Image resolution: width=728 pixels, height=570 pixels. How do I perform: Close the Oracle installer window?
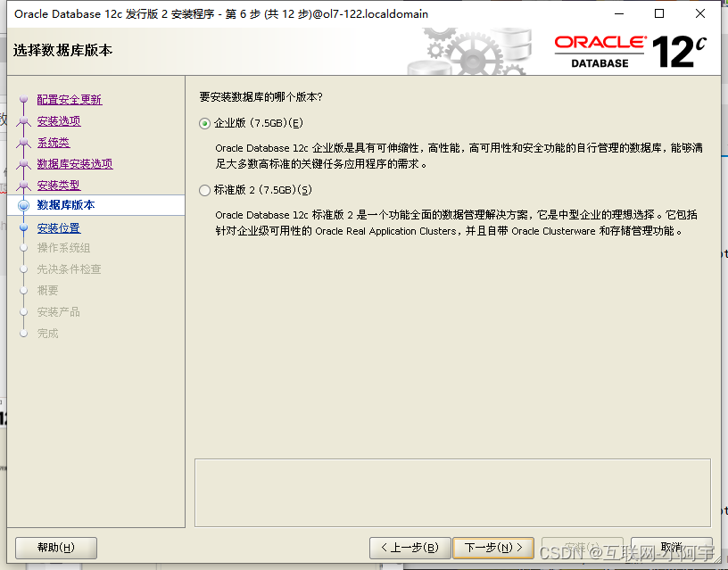pyautogui.click(x=700, y=14)
